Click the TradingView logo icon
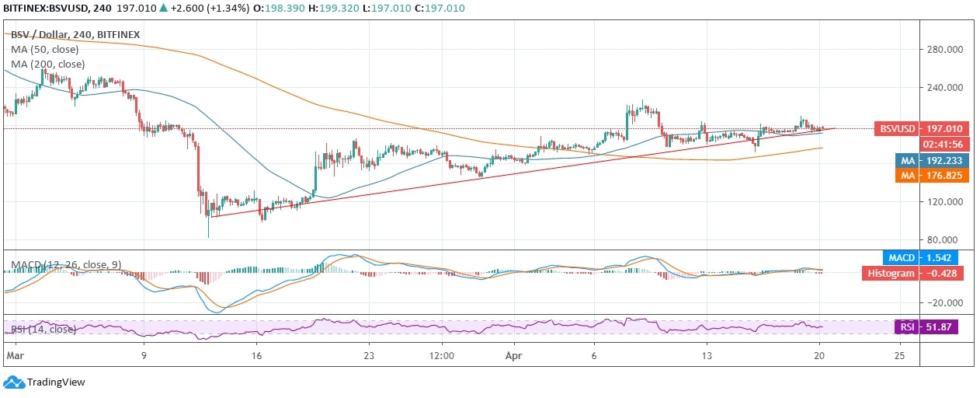980x398 pixels. tap(13, 382)
